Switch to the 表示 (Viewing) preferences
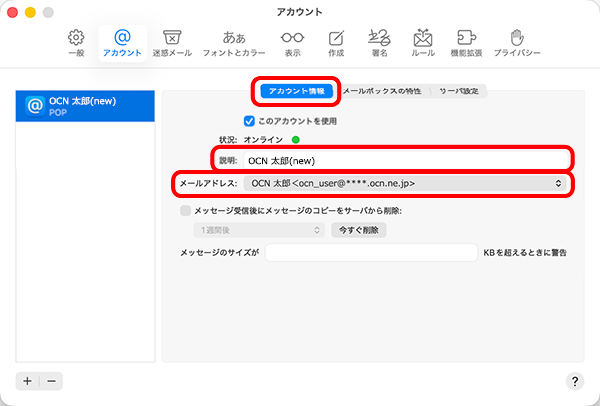This screenshot has width=600, height=406. point(292,41)
